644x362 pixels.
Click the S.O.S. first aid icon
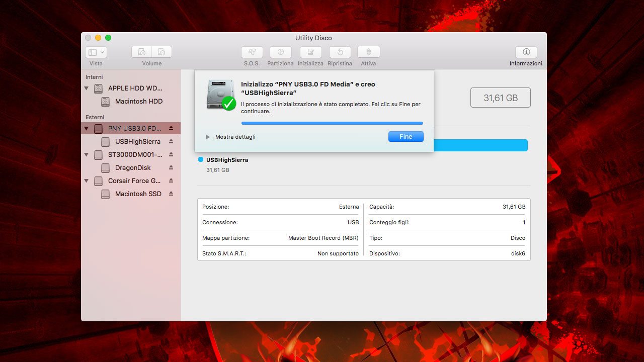tap(252, 52)
